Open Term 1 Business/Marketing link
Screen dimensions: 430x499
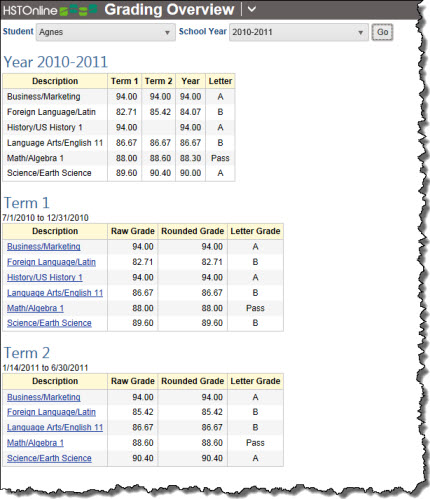coord(44,247)
